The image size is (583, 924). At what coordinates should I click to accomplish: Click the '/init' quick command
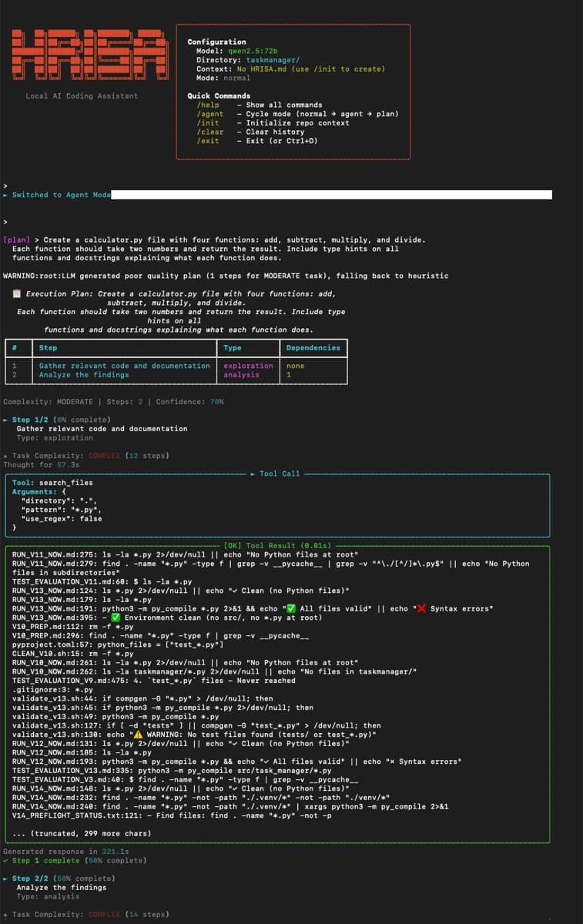coord(208,123)
